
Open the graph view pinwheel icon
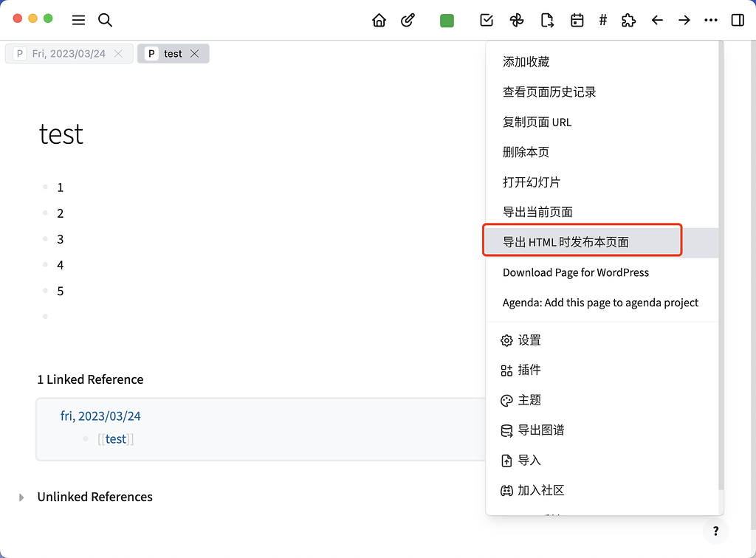516,20
